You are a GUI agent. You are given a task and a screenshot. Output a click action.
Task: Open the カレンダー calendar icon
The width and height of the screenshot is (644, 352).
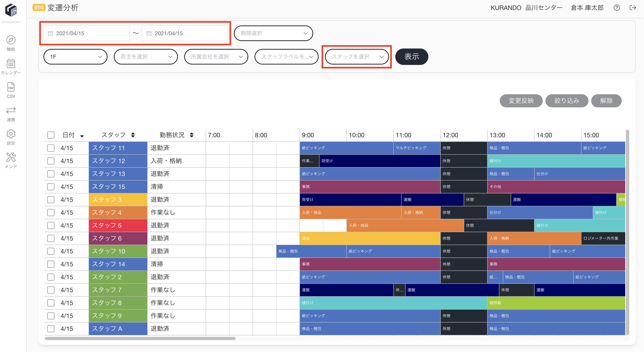point(11,64)
